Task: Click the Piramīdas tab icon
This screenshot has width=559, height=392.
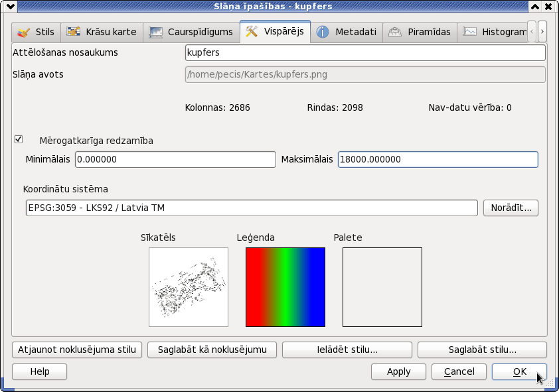Action: (394, 32)
